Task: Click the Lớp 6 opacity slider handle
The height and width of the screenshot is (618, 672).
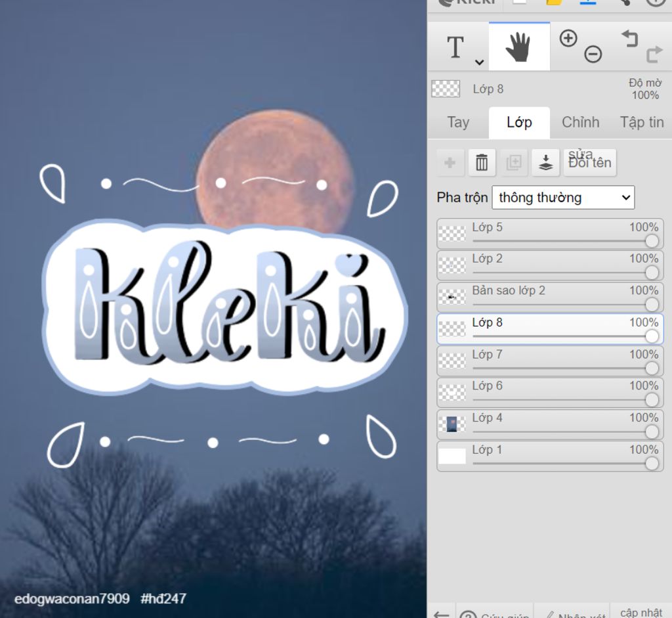Action: [652, 400]
